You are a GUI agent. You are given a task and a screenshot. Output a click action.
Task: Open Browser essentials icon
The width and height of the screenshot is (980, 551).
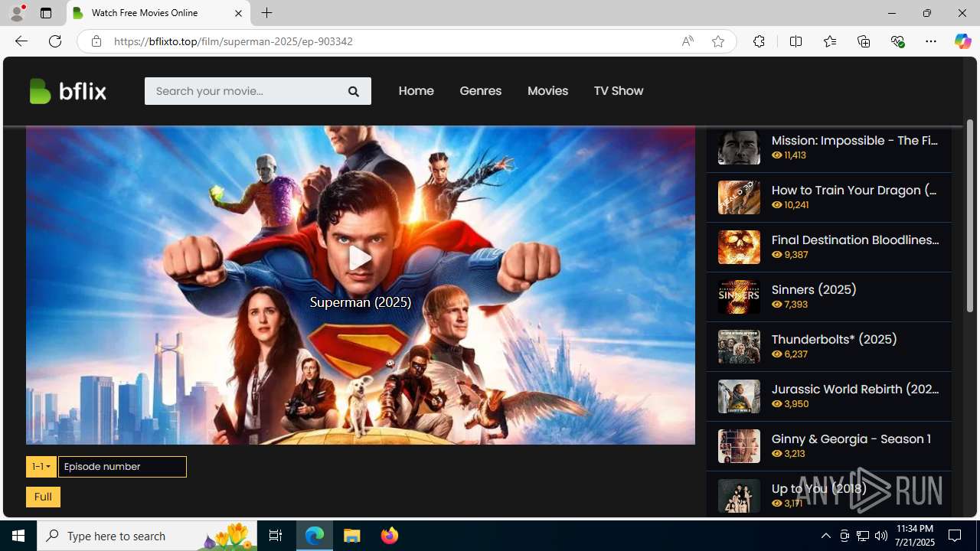click(x=897, y=41)
